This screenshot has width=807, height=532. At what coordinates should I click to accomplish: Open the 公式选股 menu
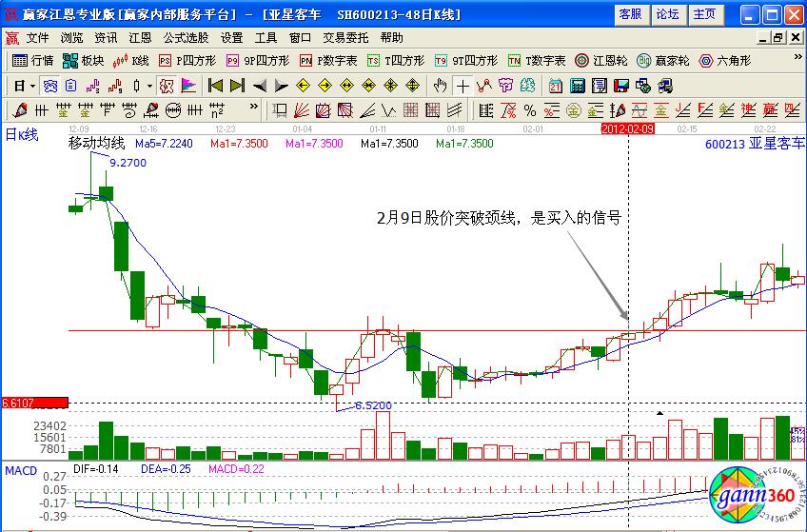186,38
